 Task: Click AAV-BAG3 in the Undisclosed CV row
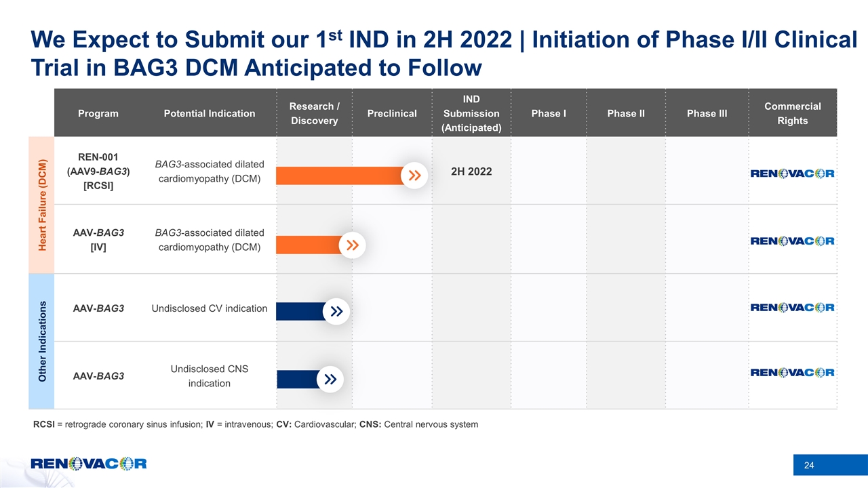98,308
